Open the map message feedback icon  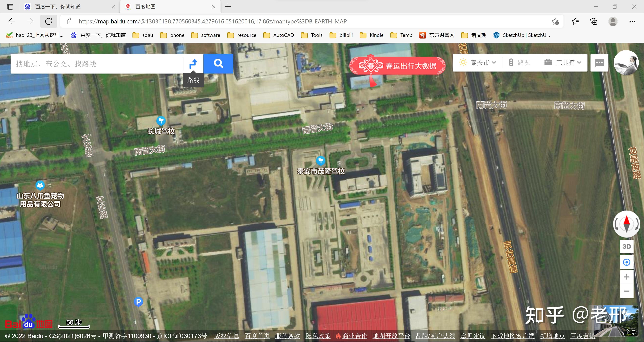coord(599,63)
